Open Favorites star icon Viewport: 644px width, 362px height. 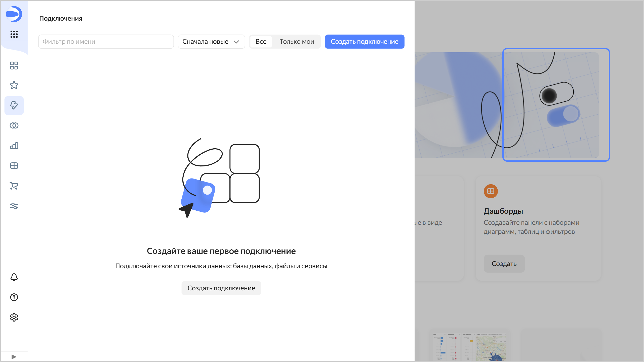pos(14,85)
